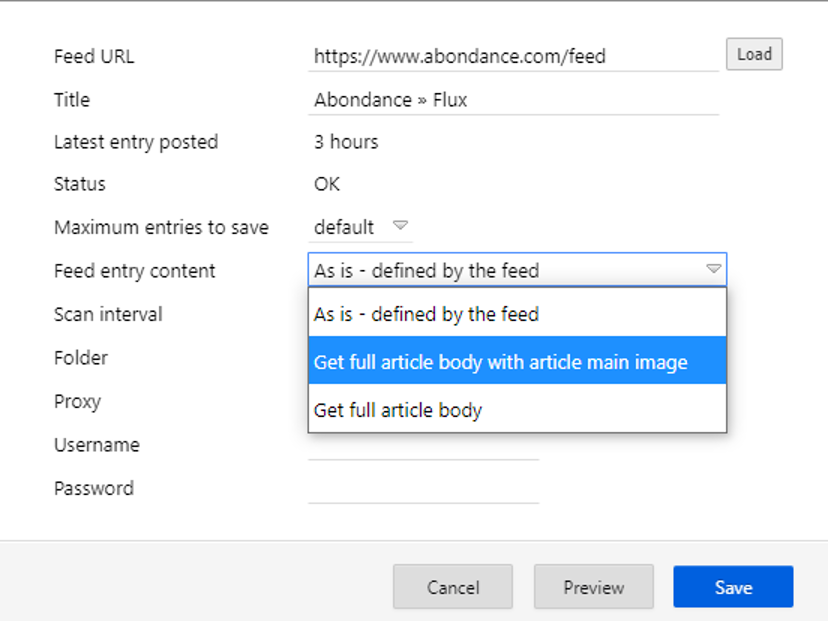Save the feed settings
The width and height of the screenshot is (828, 622).
point(733,587)
